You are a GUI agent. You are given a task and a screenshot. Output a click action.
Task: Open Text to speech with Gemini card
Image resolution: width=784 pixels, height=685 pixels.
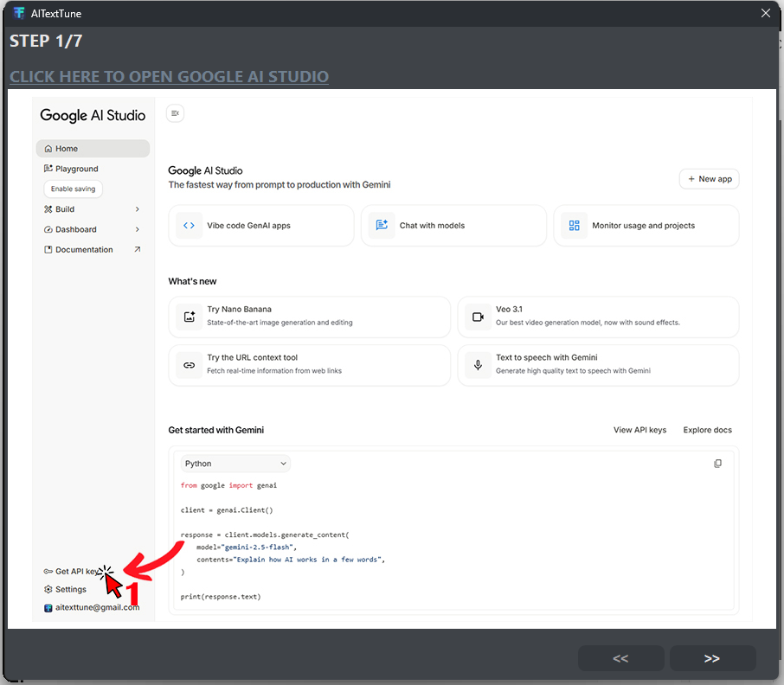click(x=598, y=365)
